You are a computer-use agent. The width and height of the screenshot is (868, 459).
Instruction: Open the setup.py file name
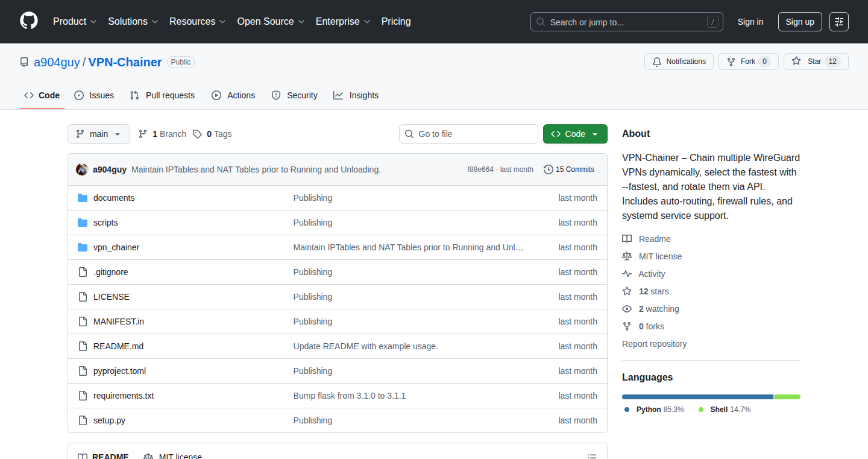click(x=109, y=420)
